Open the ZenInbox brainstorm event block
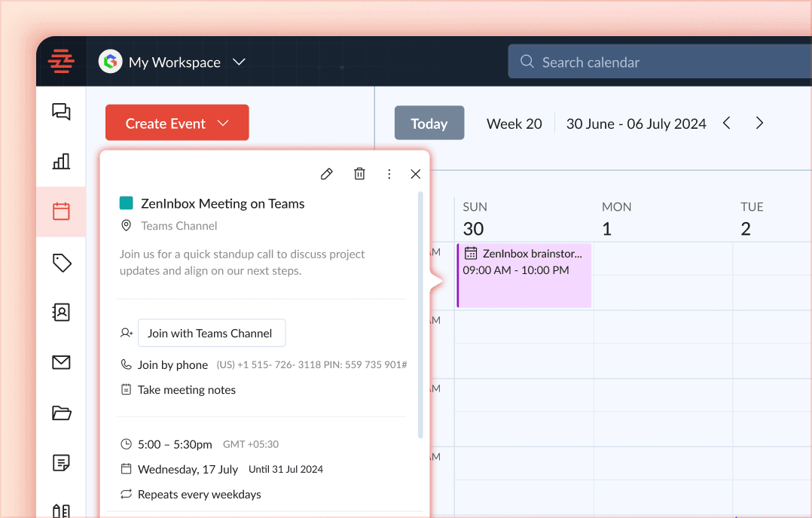Viewport: 812px width, 518px height. [524, 276]
